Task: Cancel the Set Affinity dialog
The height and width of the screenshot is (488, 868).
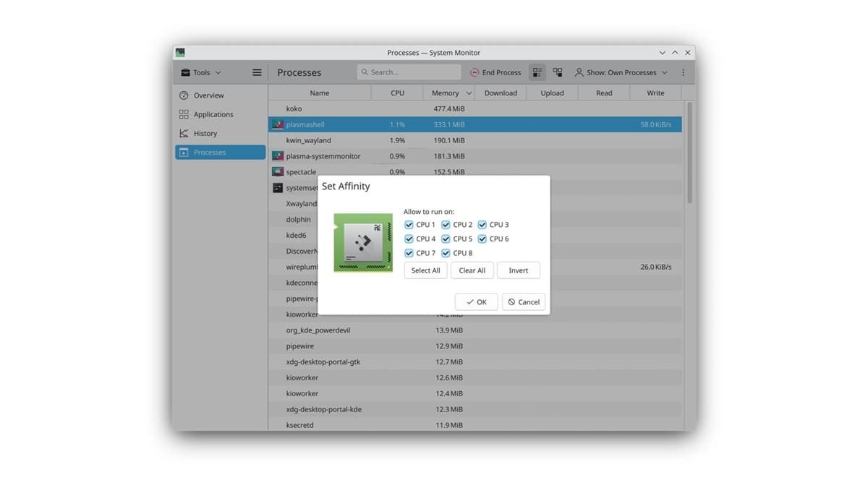Action: click(x=524, y=302)
